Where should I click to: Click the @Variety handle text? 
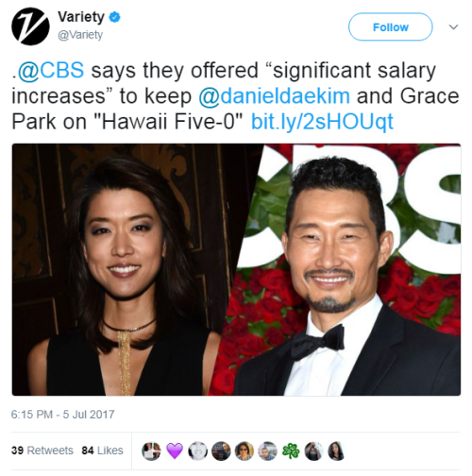[x=80, y=35]
